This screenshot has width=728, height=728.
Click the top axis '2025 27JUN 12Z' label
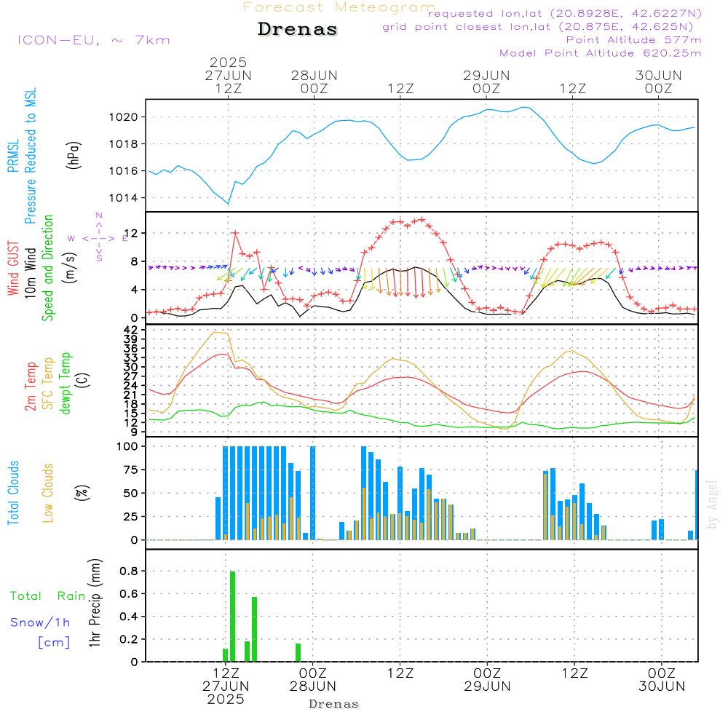[228, 75]
